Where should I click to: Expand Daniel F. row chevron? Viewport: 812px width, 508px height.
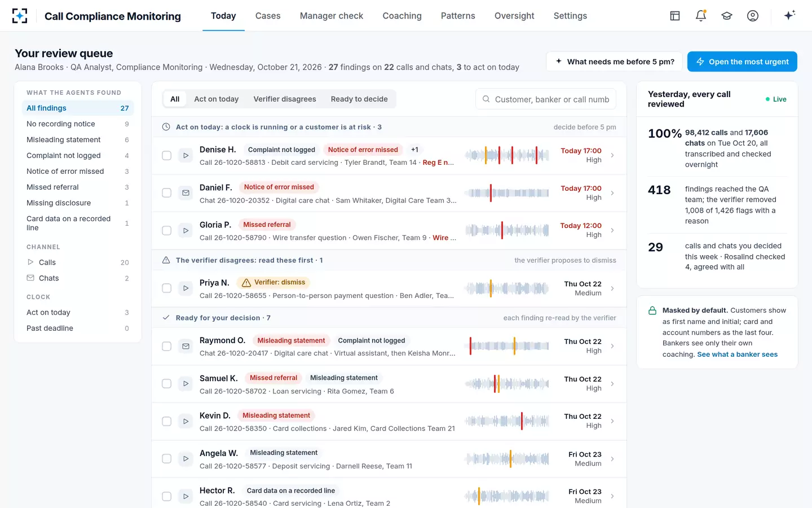pos(612,193)
